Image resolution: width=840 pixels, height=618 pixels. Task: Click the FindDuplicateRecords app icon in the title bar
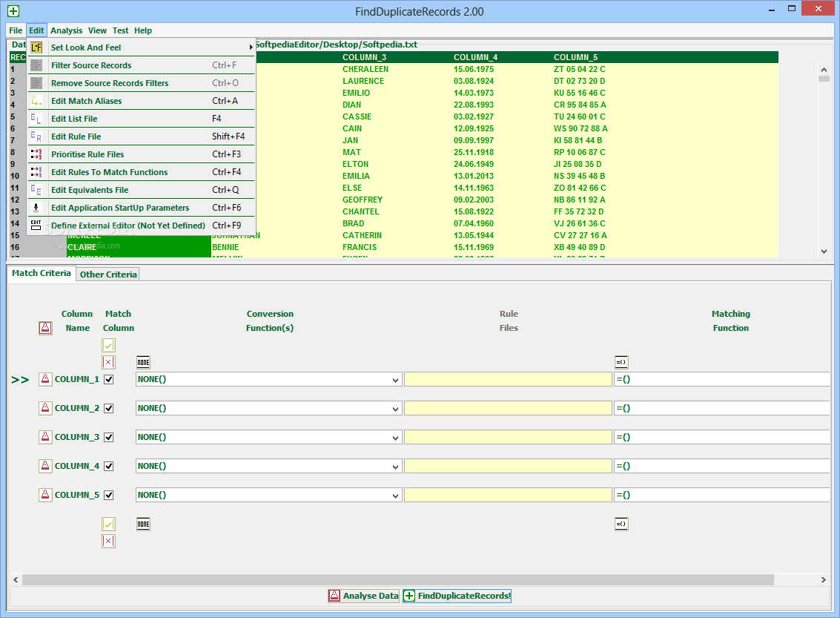click(x=13, y=10)
